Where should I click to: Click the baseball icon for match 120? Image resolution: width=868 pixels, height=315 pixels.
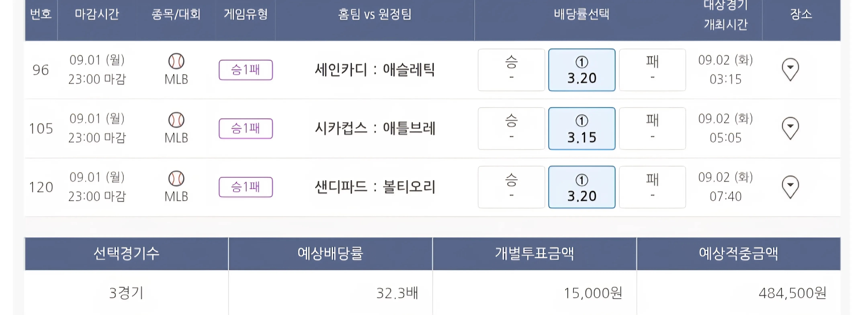176,179
